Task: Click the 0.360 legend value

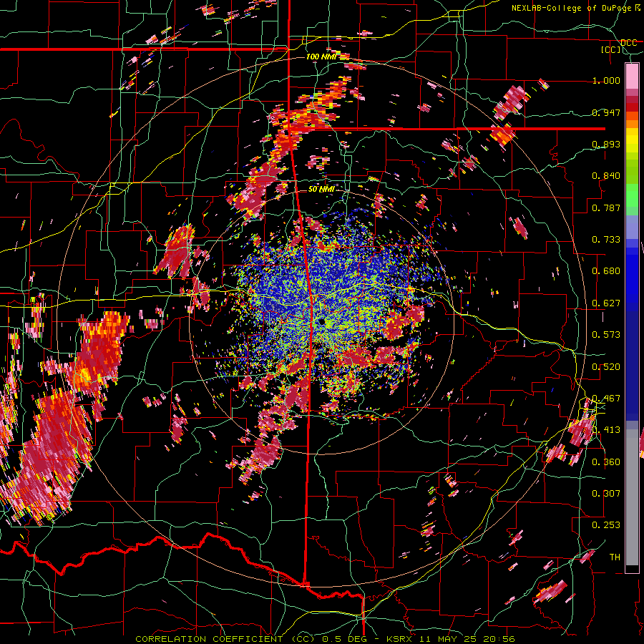Action: coord(606,462)
